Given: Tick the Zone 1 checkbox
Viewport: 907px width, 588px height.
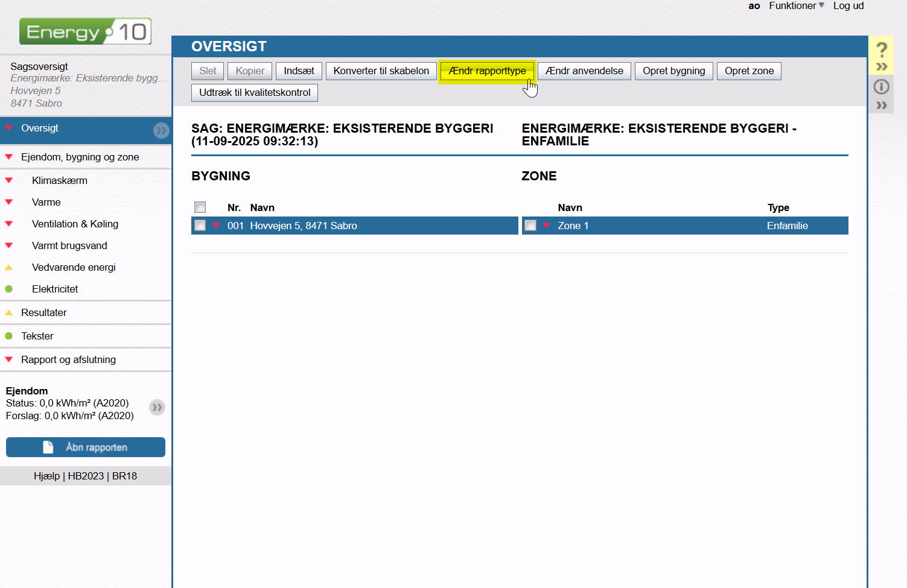Looking at the screenshot, I should [x=530, y=226].
